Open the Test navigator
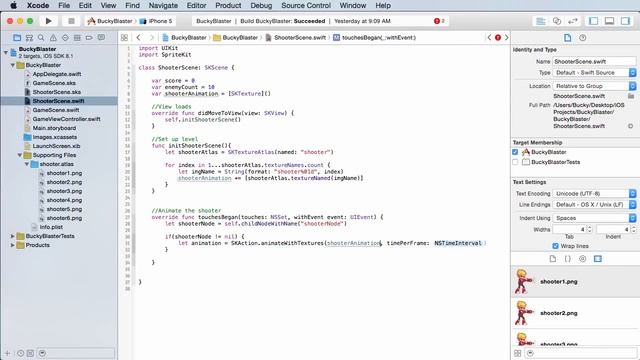 coord(65,38)
